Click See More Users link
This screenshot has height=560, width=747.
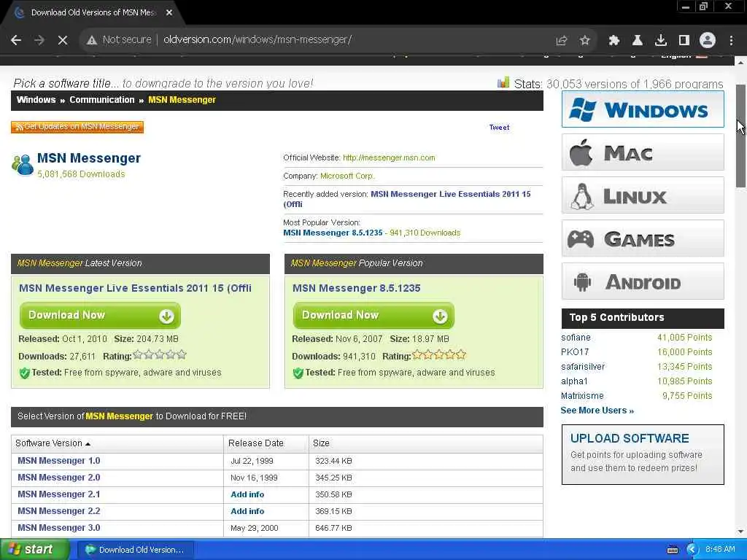click(x=597, y=411)
